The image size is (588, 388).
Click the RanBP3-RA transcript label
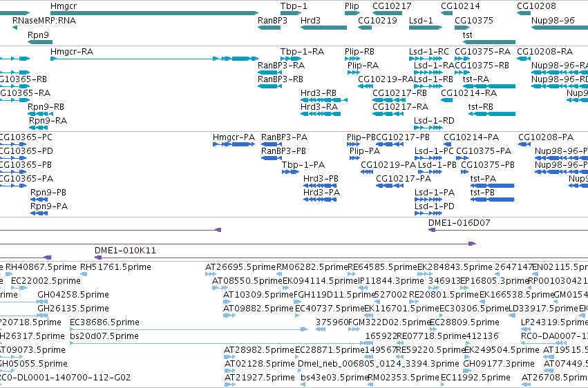(x=281, y=66)
